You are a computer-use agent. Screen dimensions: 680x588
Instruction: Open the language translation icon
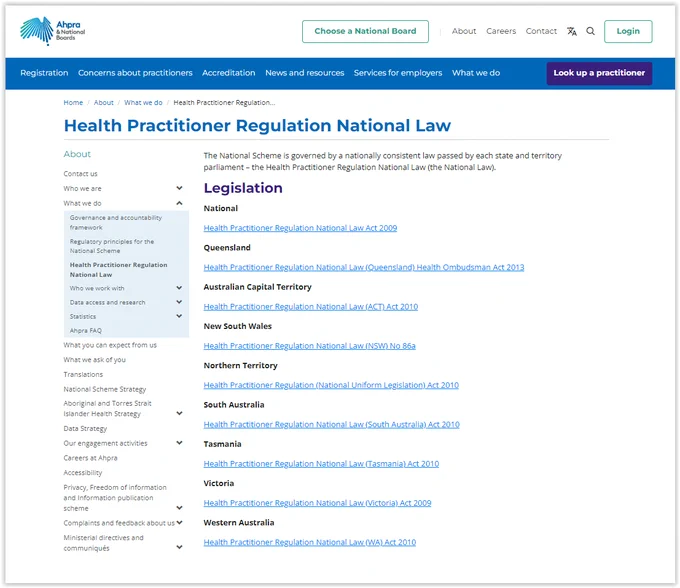pyautogui.click(x=572, y=31)
